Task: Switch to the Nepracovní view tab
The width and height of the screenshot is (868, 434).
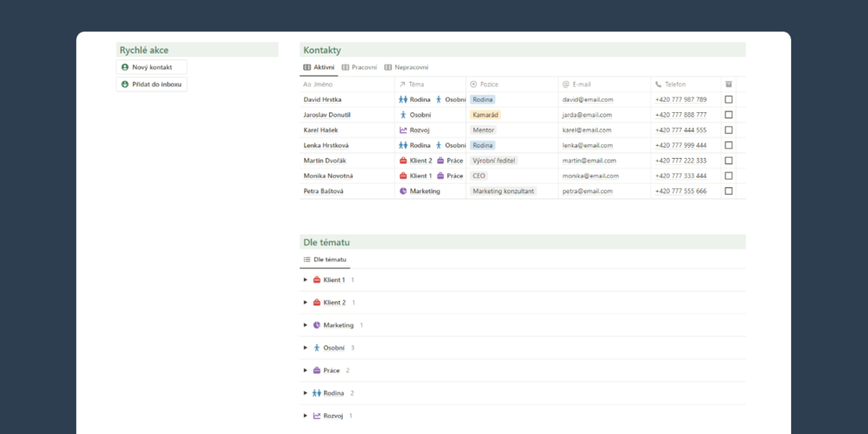Action: tap(406, 67)
